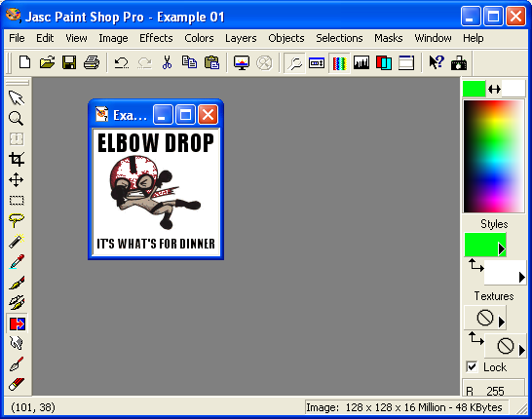
Task: Expand the green foreground style flyout arrow
Action: pyautogui.click(x=501, y=249)
